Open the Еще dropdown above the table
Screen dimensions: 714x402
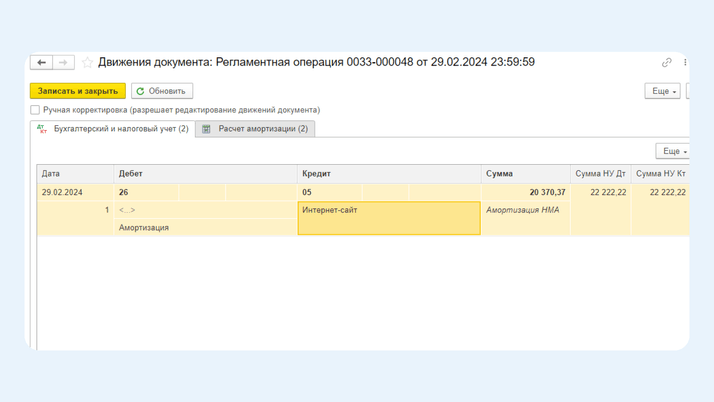(673, 151)
